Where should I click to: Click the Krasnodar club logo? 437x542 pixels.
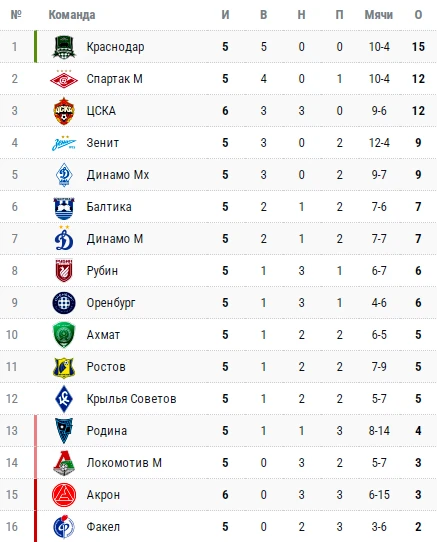click(x=64, y=47)
